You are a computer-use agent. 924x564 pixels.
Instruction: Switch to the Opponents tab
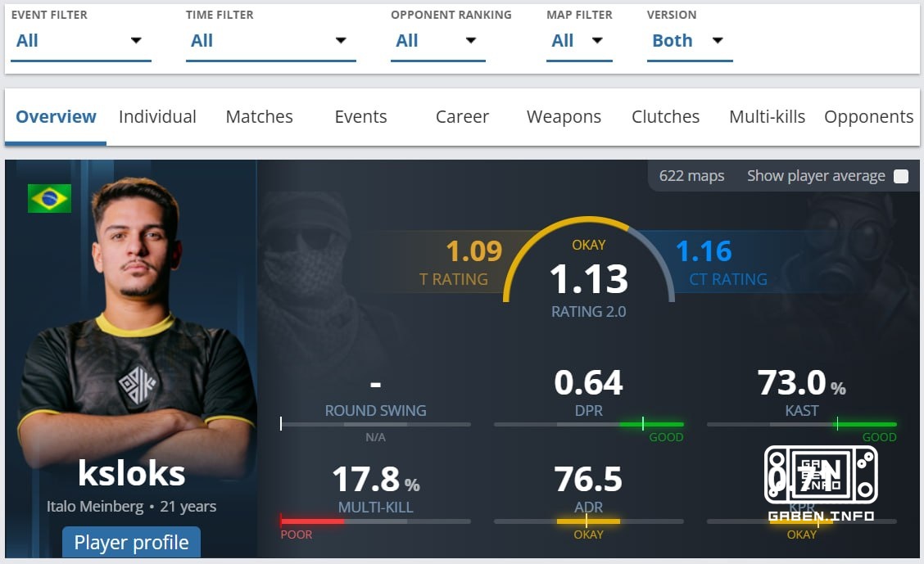tap(868, 116)
